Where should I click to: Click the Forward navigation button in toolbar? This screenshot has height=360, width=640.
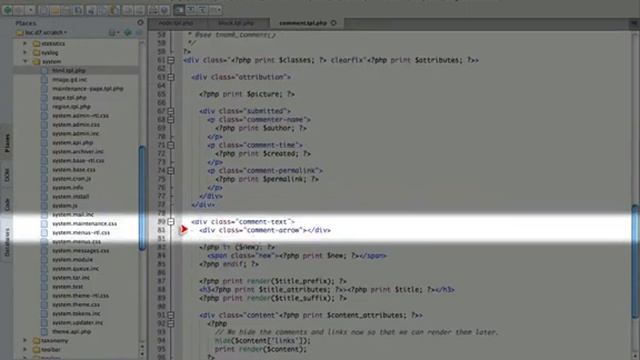(x=19, y=10)
